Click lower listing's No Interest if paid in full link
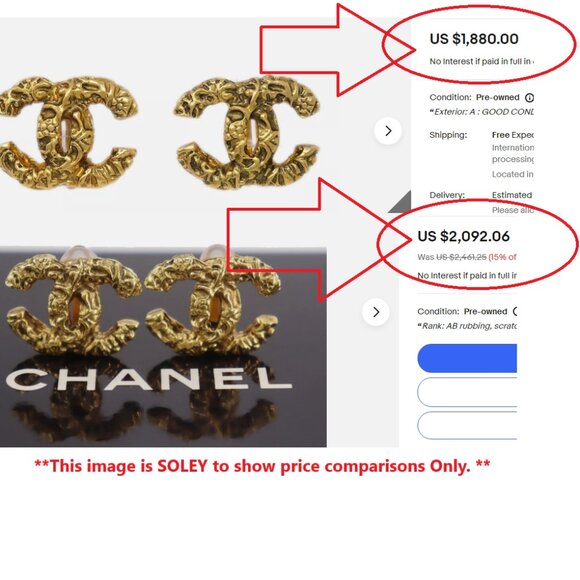 click(467, 276)
